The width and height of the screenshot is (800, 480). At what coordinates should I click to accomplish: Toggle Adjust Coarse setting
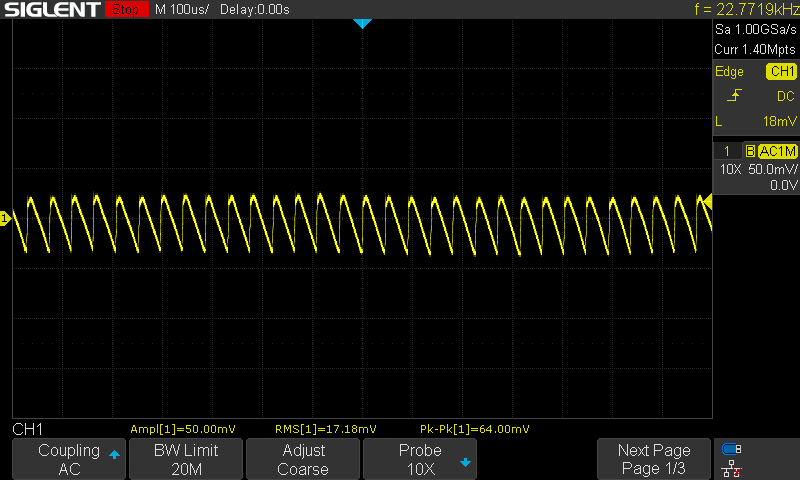pos(303,459)
